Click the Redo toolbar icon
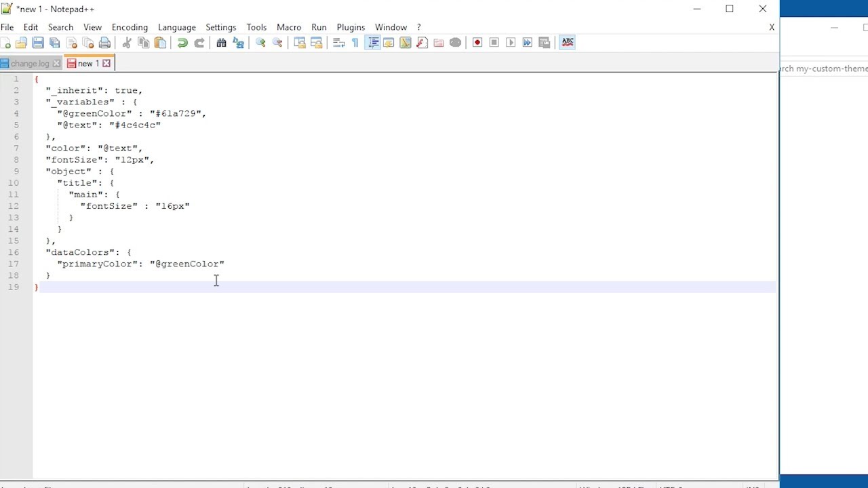Viewport: 868px width, 488px height. tap(199, 43)
